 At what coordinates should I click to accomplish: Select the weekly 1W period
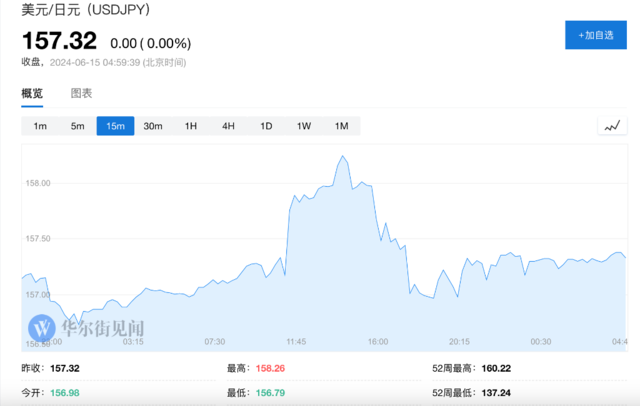click(x=304, y=126)
